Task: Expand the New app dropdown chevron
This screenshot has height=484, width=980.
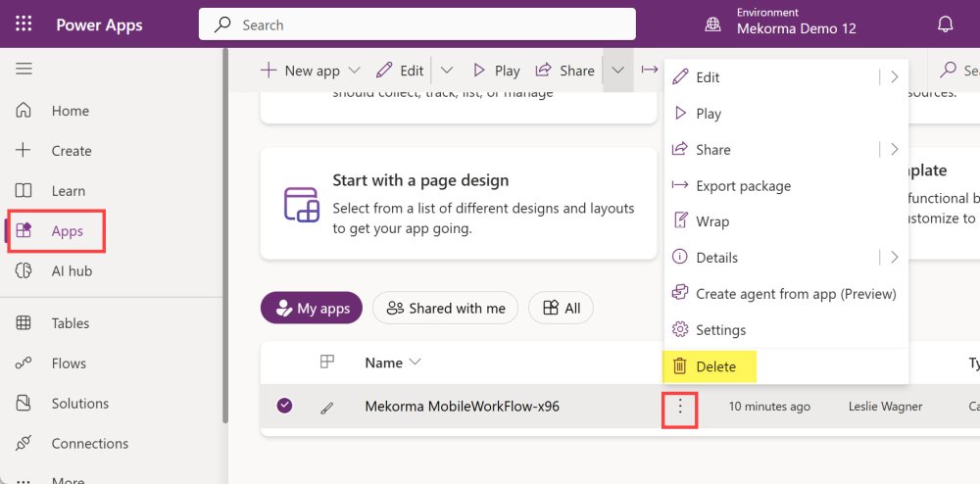Action: [x=354, y=70]
